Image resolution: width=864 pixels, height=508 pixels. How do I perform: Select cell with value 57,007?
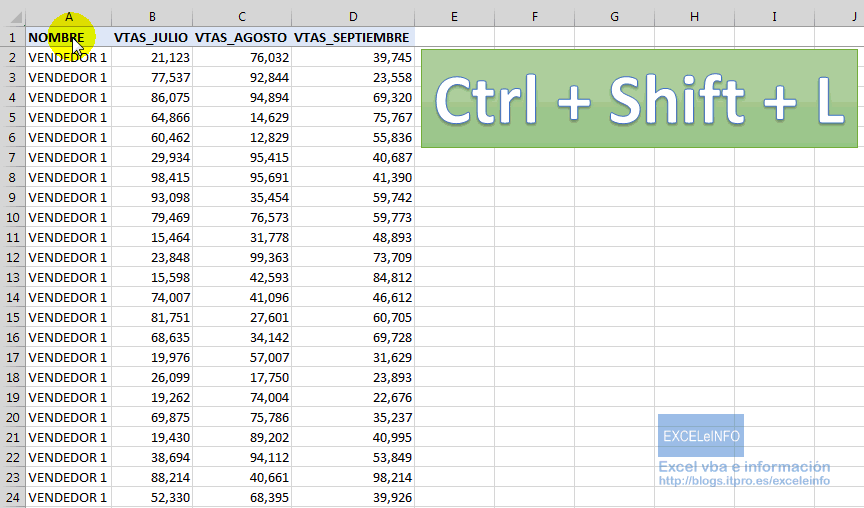coord(242,358)
